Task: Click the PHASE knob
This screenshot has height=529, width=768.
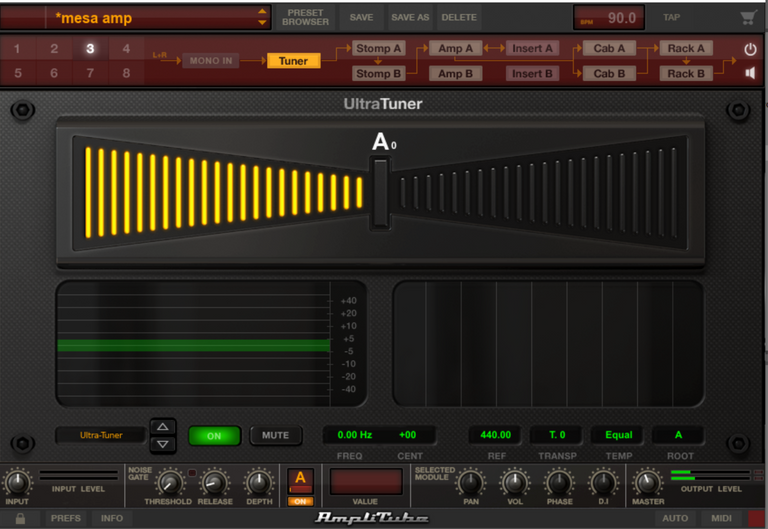Action: click(559, 483)
